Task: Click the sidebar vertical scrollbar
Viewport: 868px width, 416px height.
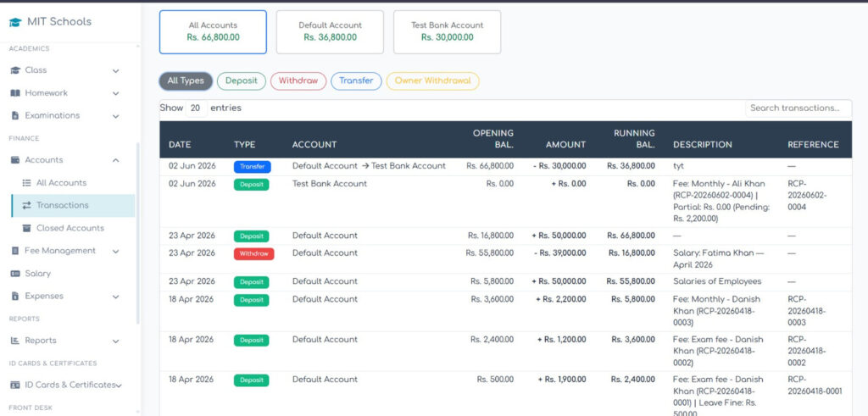Action: point(138,232)
